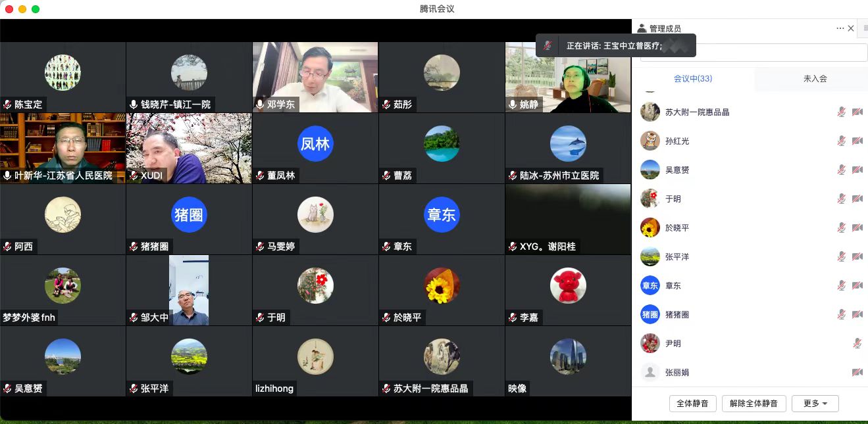Click the 凤林 avatar on 董凤林's tile
Screen dimensions: 868x424
pos(315,143)
